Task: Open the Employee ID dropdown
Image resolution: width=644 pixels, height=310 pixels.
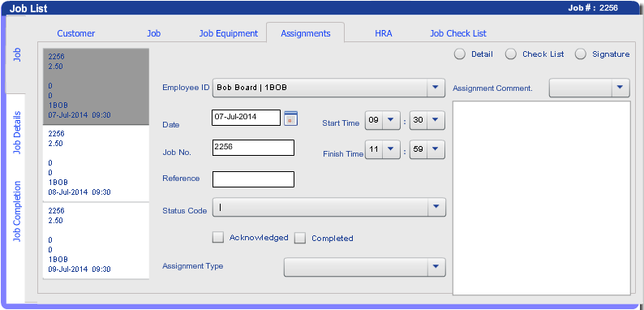Action: coord(436,88)
